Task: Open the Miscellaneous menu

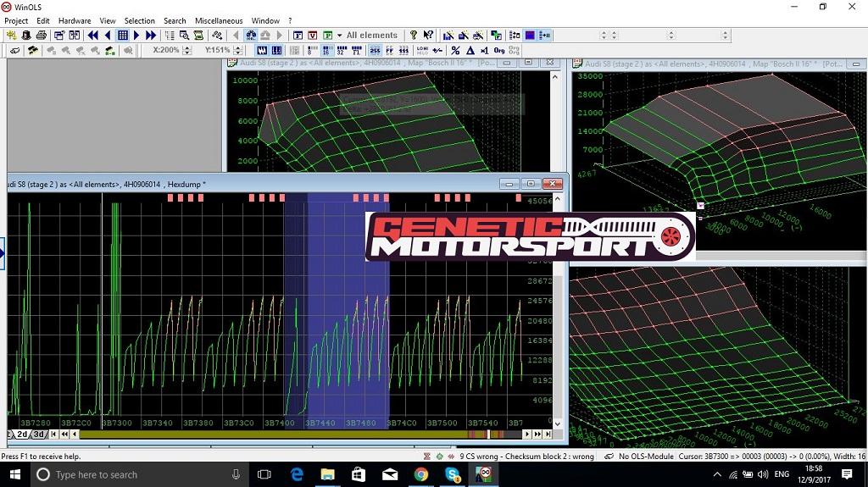Action: coord(218,20)
